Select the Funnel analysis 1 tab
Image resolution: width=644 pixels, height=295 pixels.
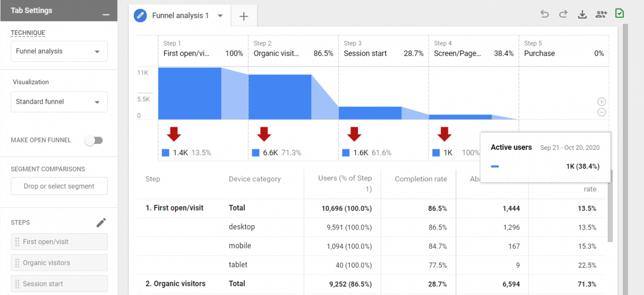(x=180, y=16)
